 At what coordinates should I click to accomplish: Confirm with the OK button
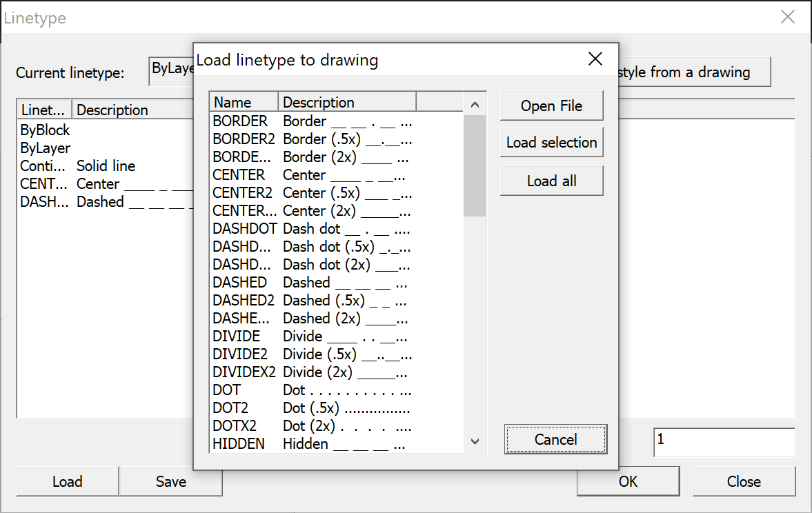tap(627, 481)
